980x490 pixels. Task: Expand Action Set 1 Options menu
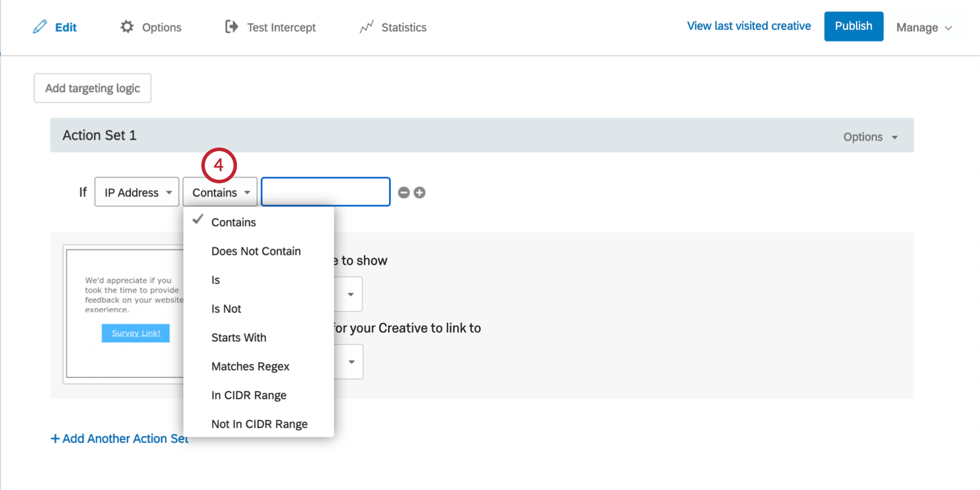870,137
